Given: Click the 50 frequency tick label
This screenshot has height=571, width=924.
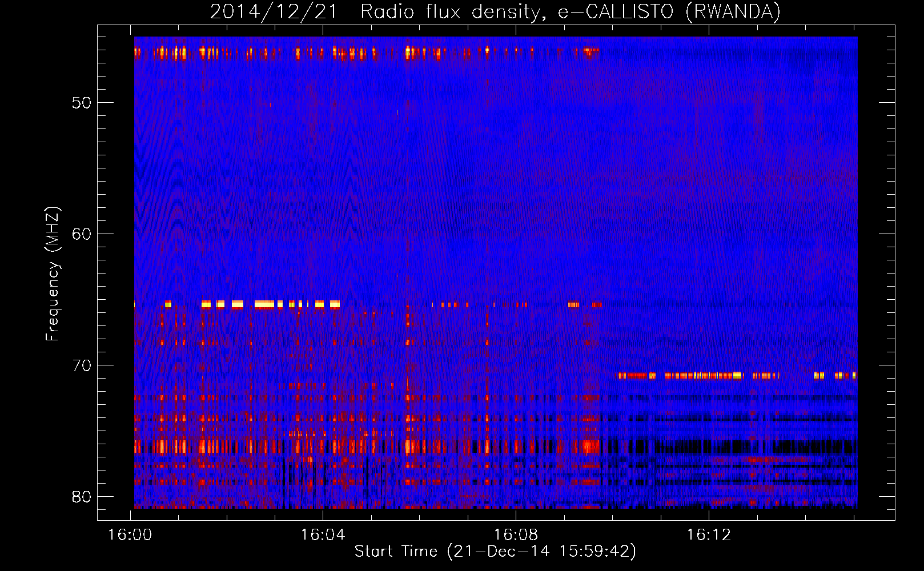Looking at the screenshot, I should pyautogui.click(x=82, y=103).
